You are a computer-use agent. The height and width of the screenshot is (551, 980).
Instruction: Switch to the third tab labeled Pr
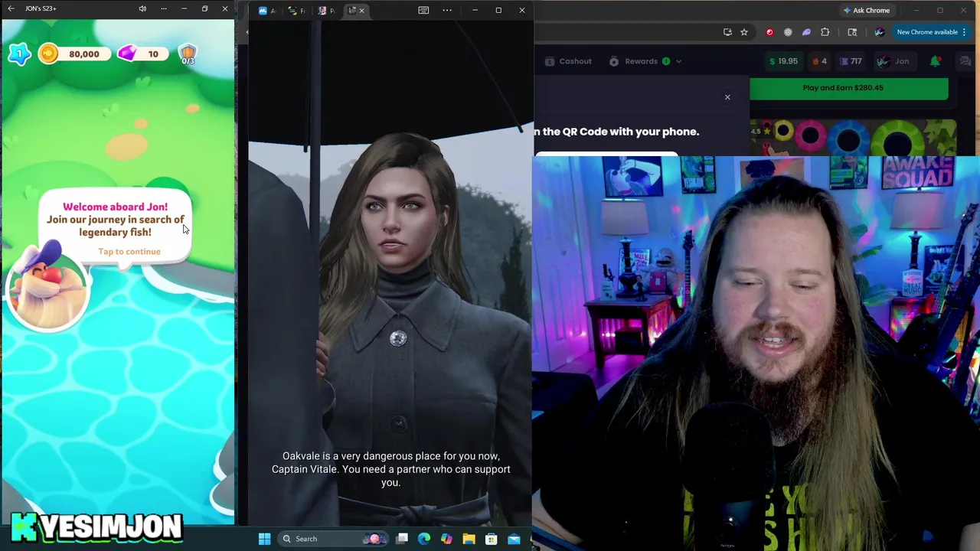click(326, 11)
